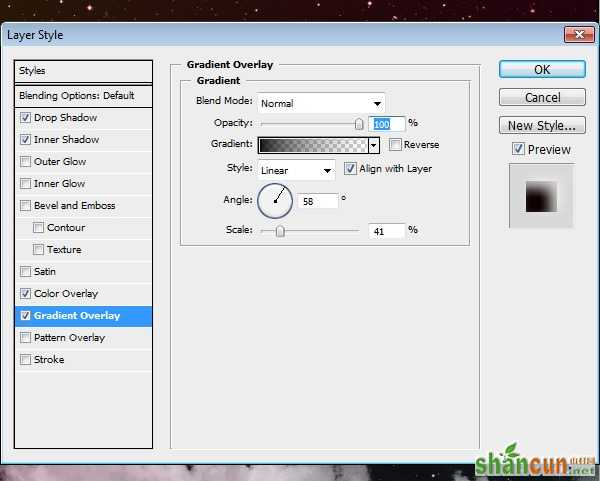Open the gradient picker arrow
The width and height of the screenshot is (600, 481).
coord(374,145)
